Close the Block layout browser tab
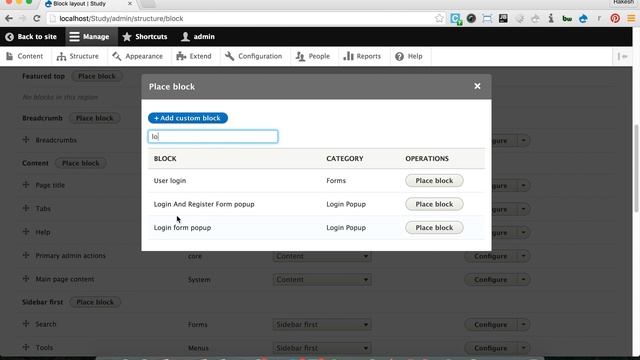This screenshot has width=640, height=360. pyautogui.click(x=130, y=4)
